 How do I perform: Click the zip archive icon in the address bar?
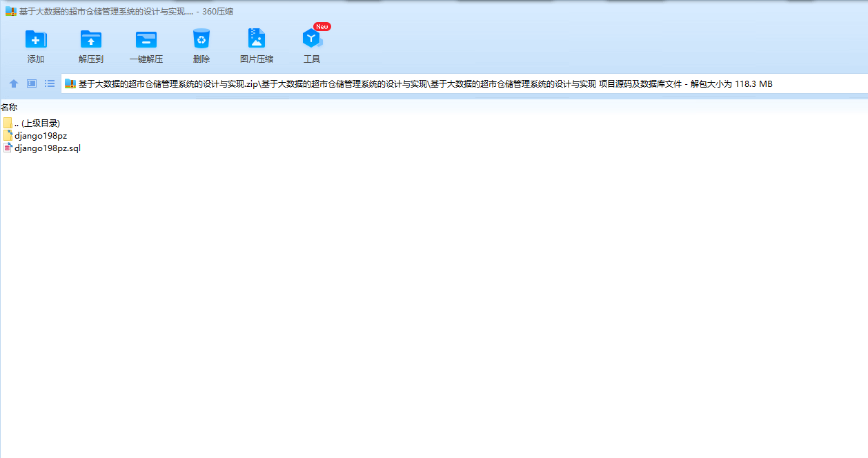70,84
